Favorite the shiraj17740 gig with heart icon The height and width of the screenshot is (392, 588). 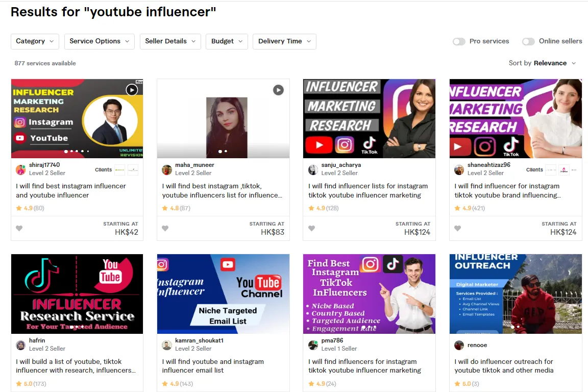coord(19,228)
